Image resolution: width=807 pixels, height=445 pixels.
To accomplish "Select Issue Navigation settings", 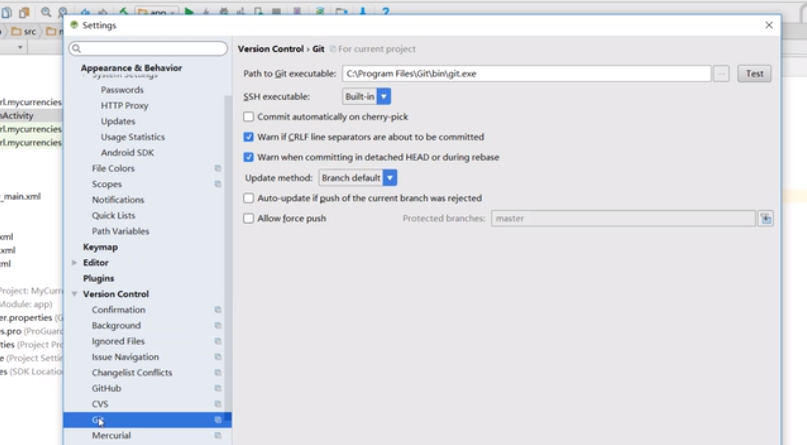I will (125, 357).
